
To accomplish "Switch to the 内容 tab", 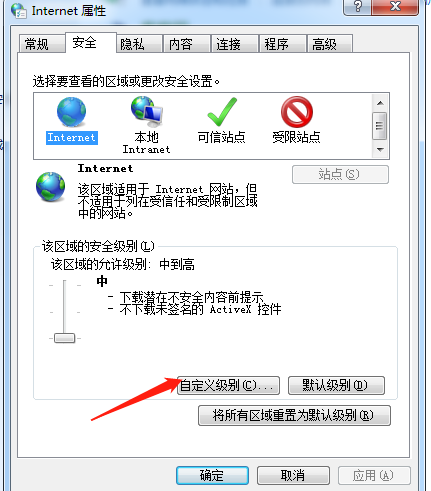I will click(x=187, y=44).
